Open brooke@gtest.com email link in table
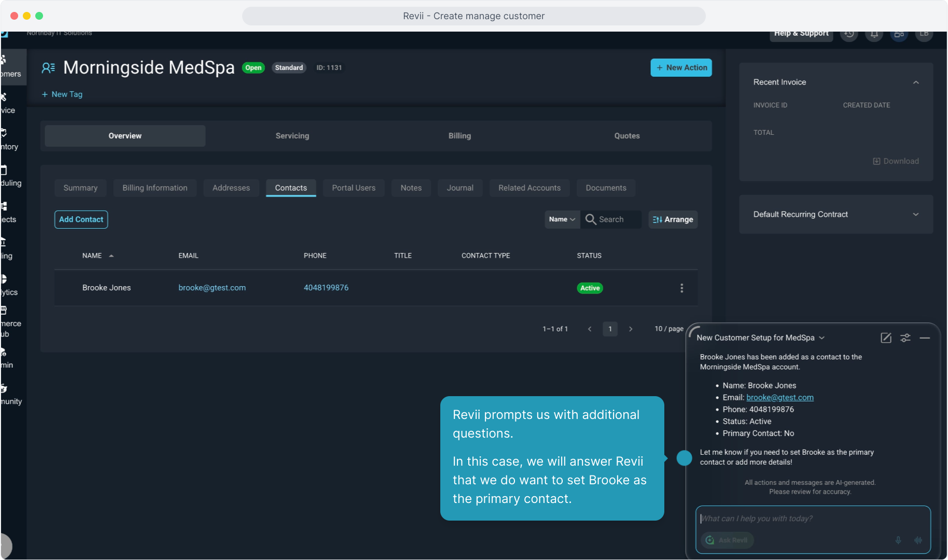The height and width of the screenshot is (560, 948). tap(212, 288)
